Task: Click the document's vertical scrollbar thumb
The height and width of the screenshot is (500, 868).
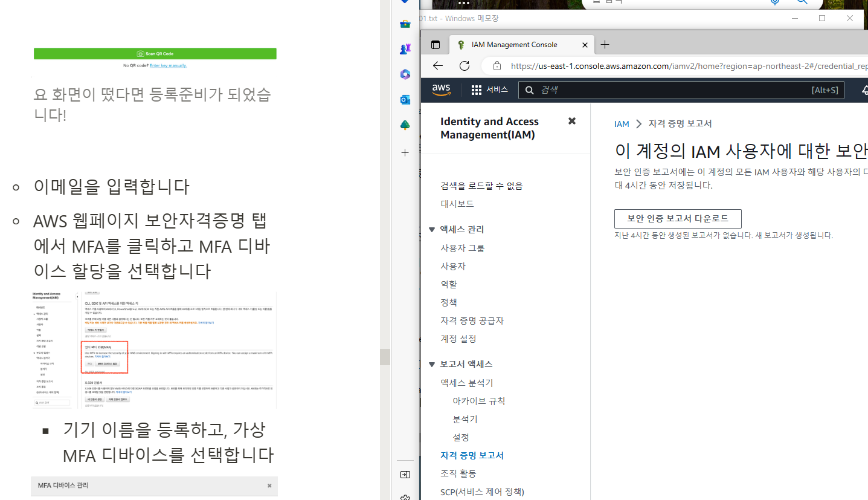Action: click(x=385, y=357)
